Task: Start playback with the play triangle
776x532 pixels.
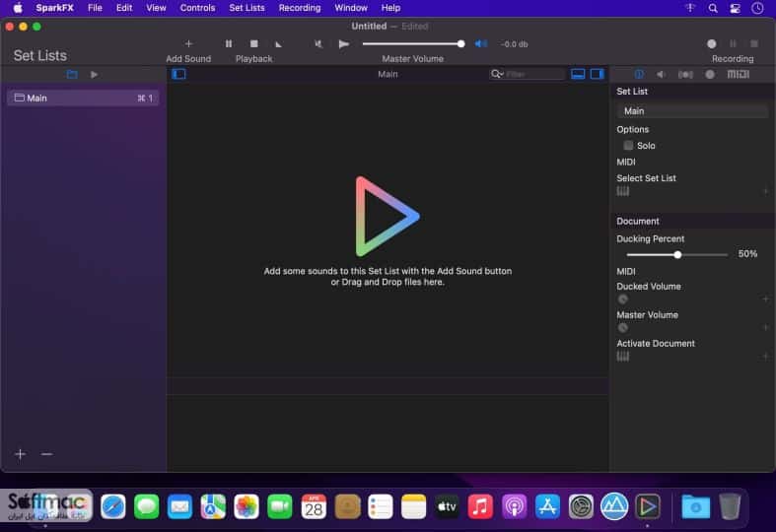Action: tap(343, 44)
